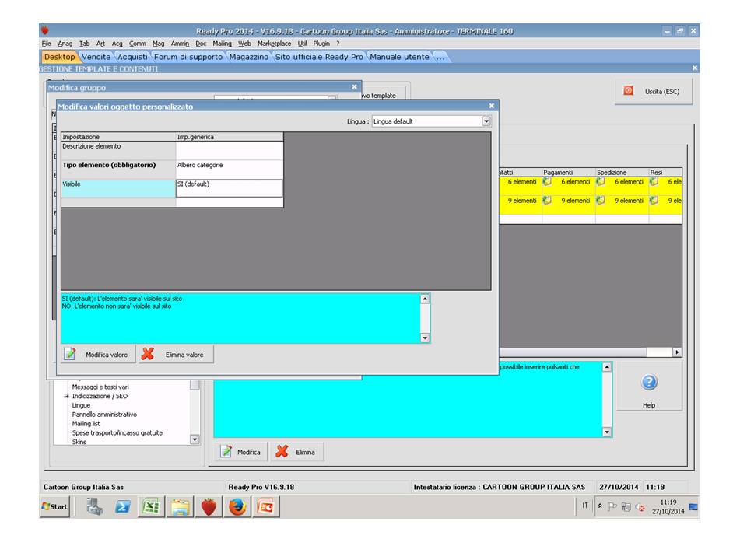747x560 pixels.
Task: Click the Imp.generica column header
Action: pos(229,137)
